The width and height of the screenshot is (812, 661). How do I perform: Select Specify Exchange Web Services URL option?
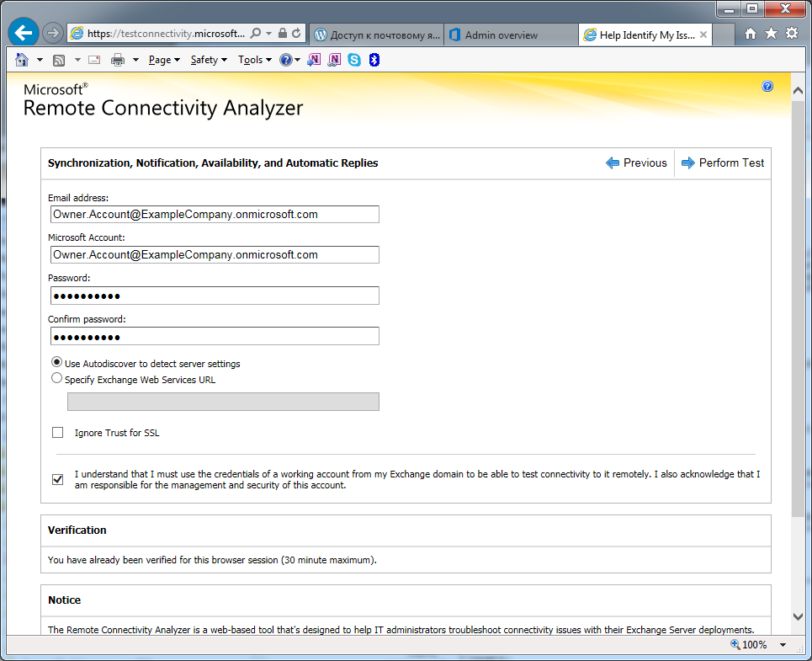pos(57,379)
